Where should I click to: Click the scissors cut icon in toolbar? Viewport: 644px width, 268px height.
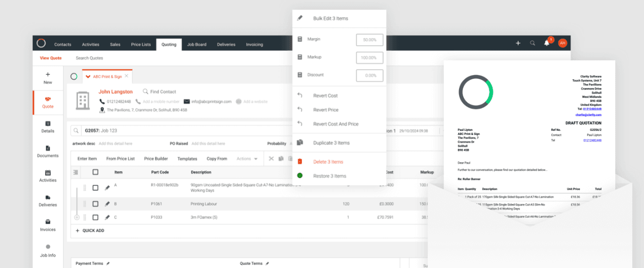(272, 159)
